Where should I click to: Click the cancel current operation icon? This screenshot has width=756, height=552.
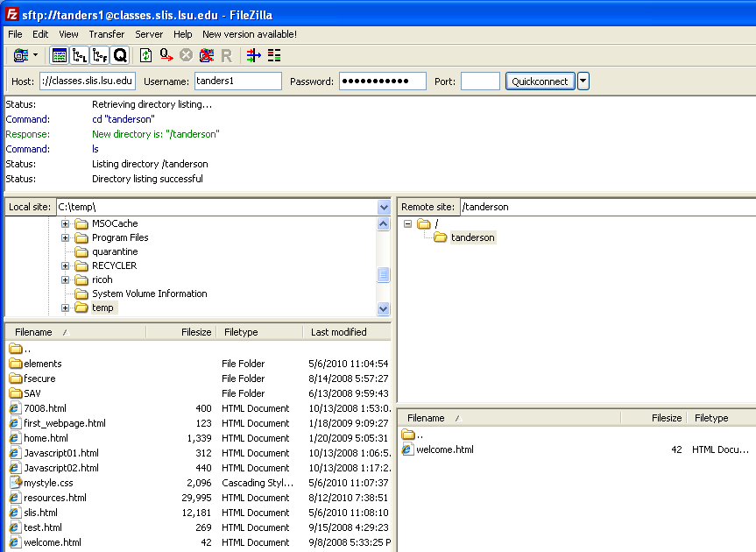coord(186,55)
